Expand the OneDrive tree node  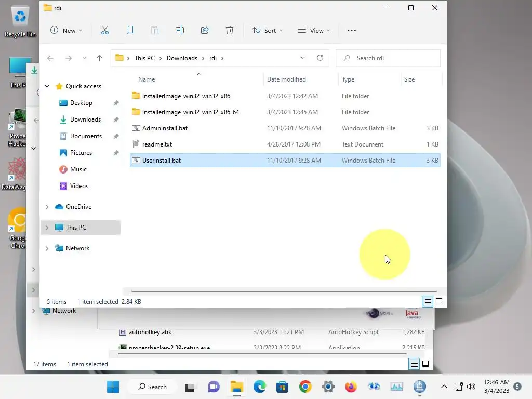pos(47,207)
